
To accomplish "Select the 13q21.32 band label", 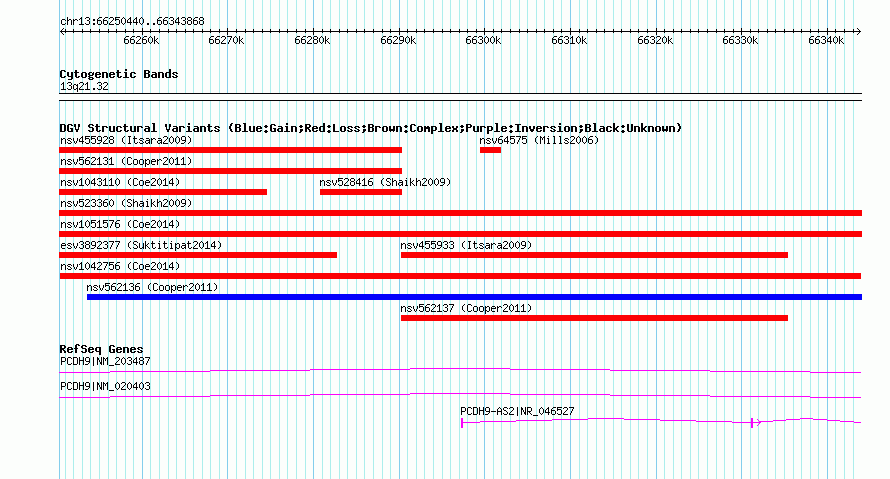I will click(x=84, y=87).
